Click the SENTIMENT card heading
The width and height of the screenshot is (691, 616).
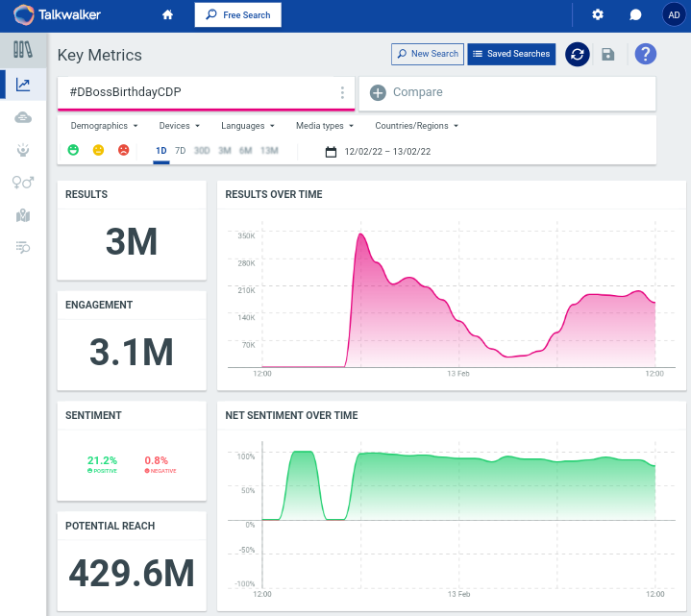(x=93, y=415)
